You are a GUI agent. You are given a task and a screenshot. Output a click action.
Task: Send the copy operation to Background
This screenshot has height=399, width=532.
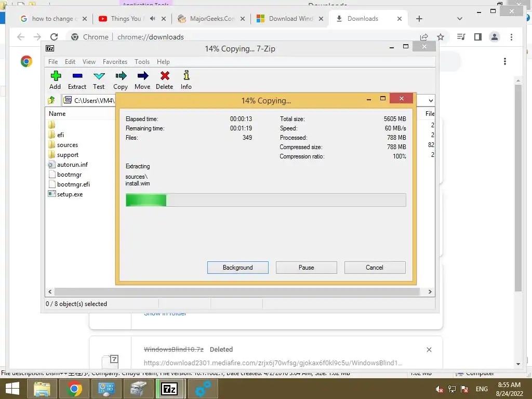click(x=238, y=268)
